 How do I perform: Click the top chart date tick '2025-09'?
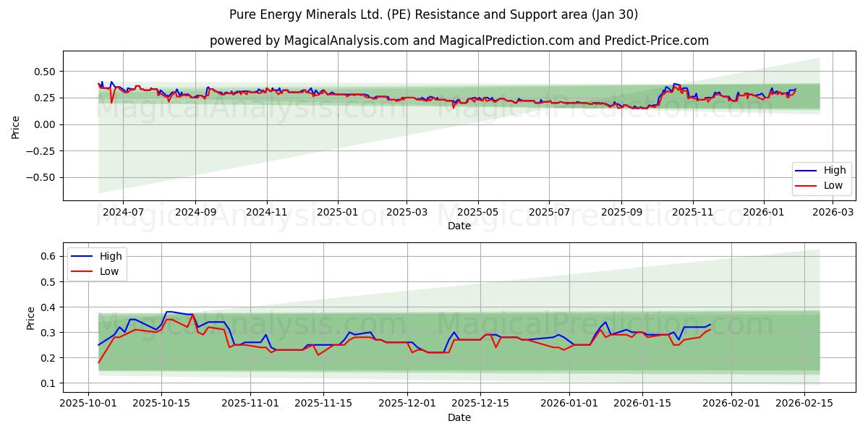(621, 213)
